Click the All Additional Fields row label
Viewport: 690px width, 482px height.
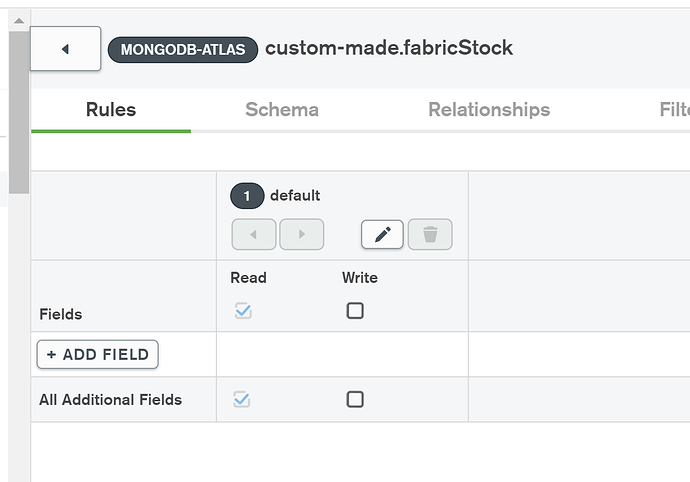click(110, 400)
